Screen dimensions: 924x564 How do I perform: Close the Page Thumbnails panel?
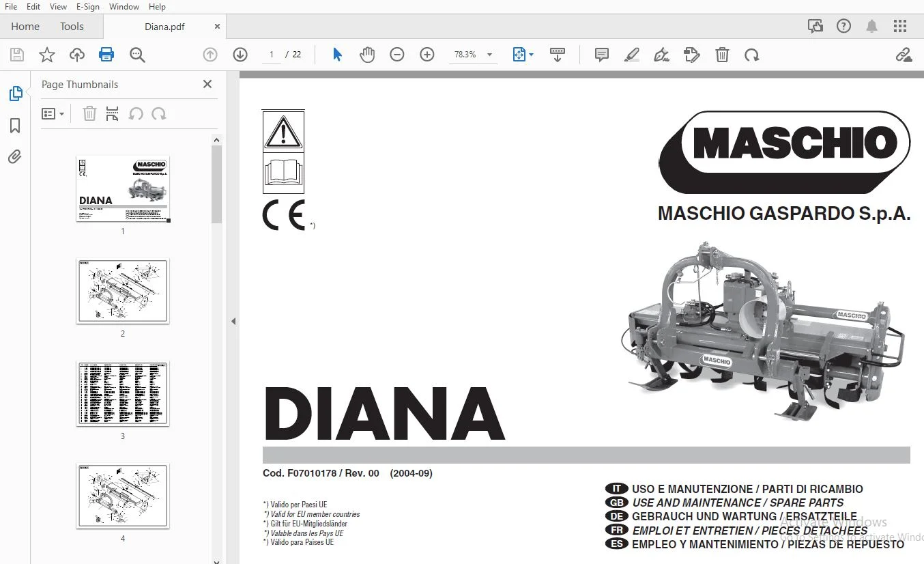click(207, 84)
